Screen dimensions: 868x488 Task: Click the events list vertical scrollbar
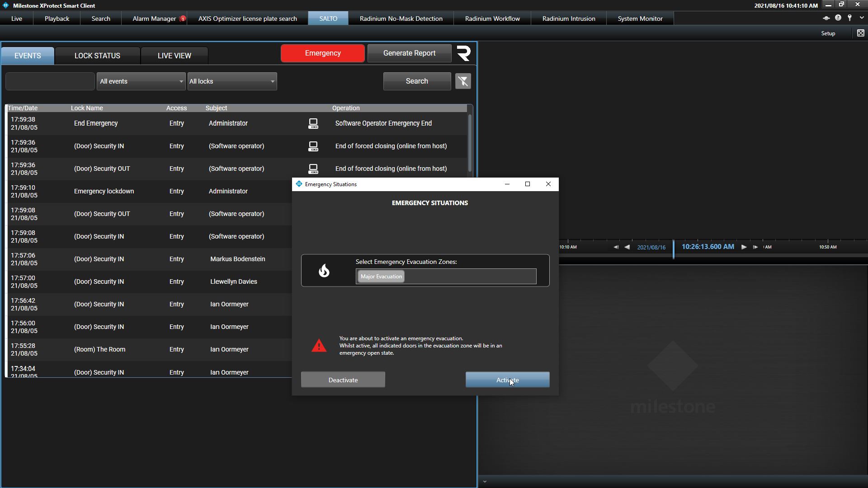click(470, 144)
